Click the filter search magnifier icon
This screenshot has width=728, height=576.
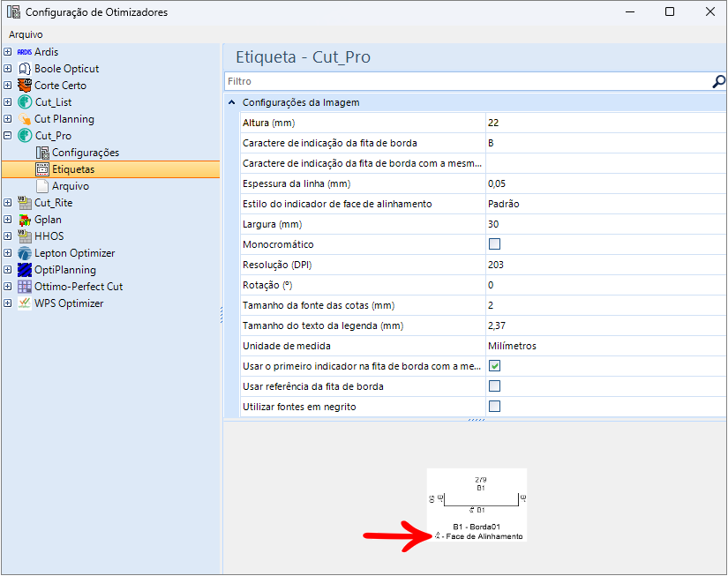point(718,82)
